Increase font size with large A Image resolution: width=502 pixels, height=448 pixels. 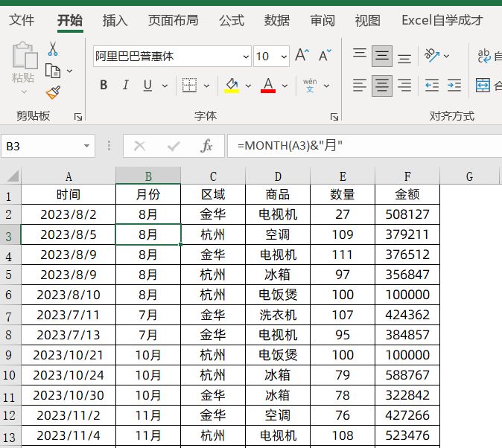tap(302, 55)
